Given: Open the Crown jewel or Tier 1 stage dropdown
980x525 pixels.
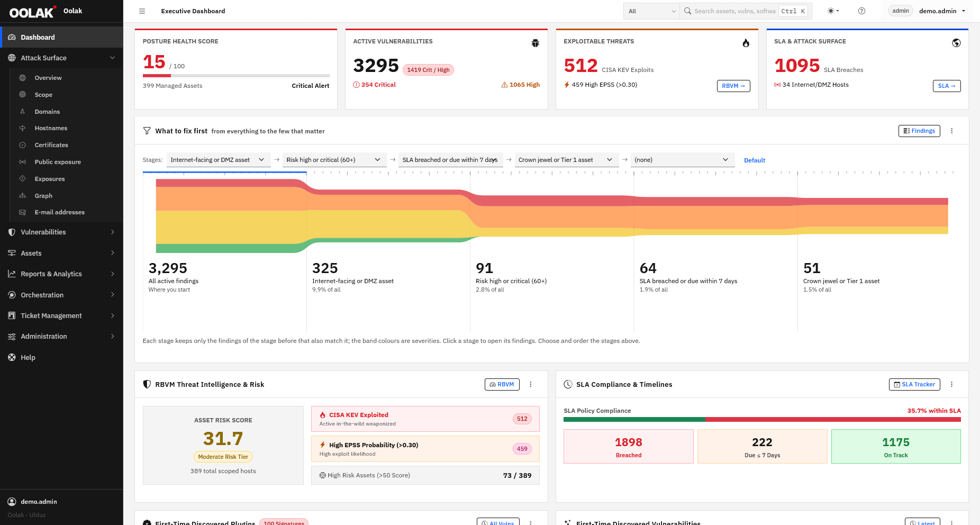Looking at the screenshot, I should click(x=567, y=160).
